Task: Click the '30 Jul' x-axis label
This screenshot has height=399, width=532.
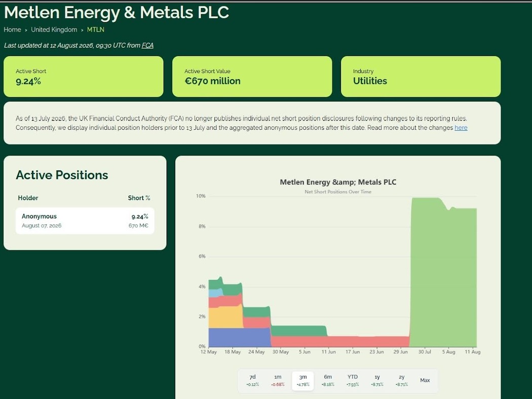Action: 425,352
